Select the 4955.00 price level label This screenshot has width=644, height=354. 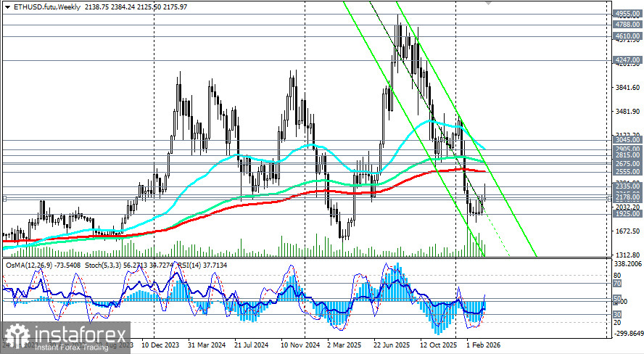627,14
